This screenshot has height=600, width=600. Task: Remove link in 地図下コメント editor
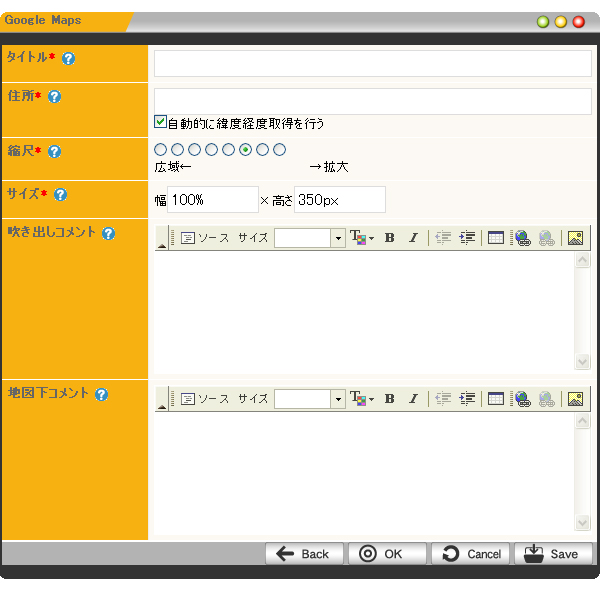(546, 399)
